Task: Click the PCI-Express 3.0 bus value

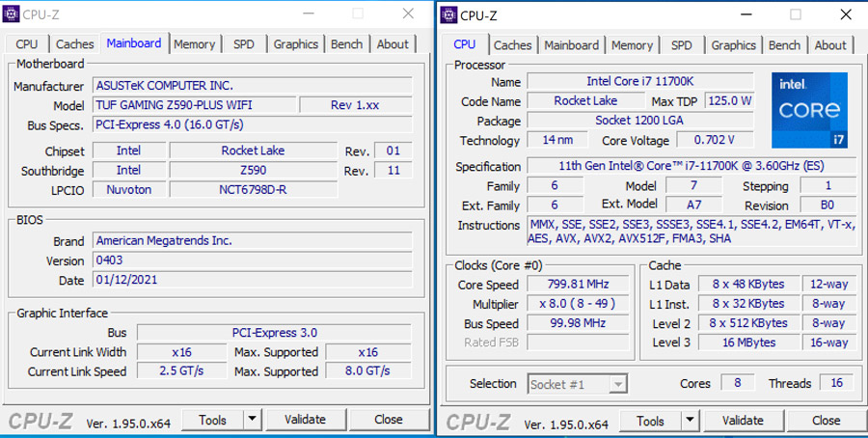Action: coord(275,333)
